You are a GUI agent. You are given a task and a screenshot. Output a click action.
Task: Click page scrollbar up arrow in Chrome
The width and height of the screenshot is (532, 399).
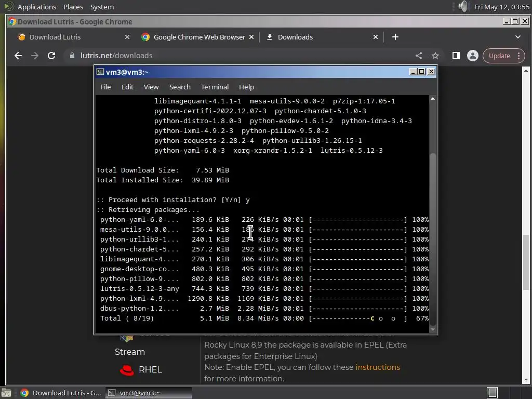pos(526,71)
